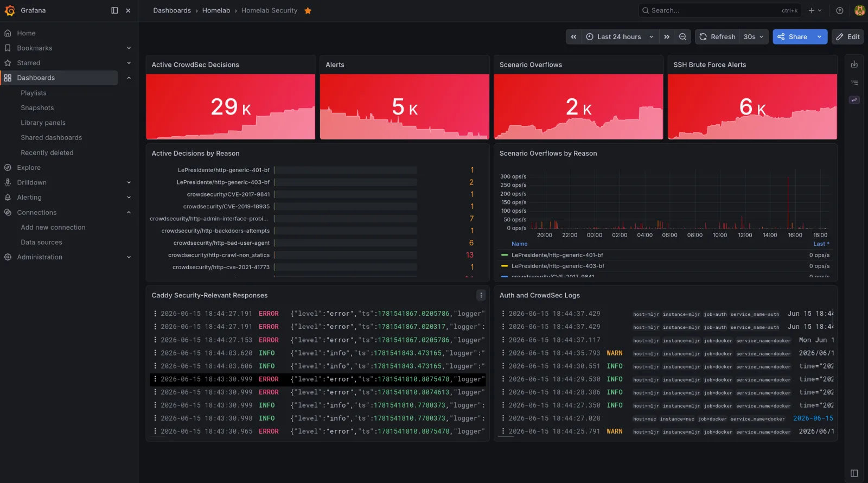868x483 pixels.
Task: Open Add new connection in the sidebar
Action: (53, 227)
